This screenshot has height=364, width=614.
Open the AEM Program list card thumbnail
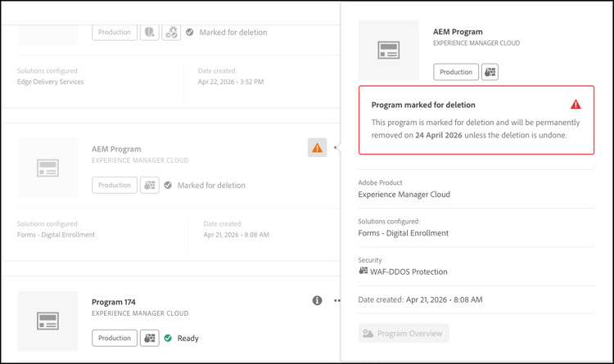click(47, 168)
